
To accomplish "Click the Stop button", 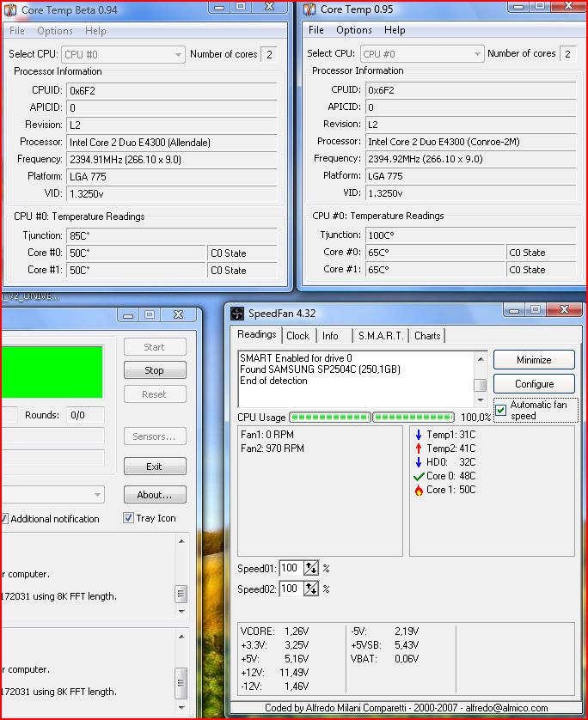I will click(155, 370).
